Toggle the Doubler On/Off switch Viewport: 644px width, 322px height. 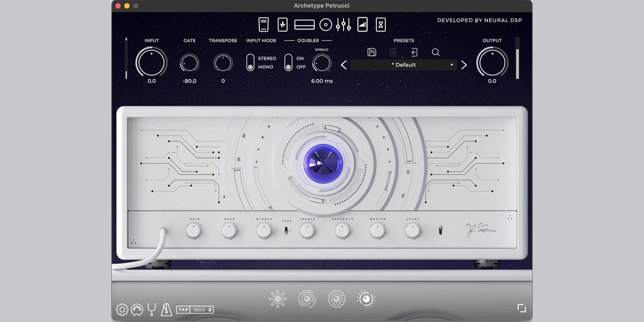288,62
